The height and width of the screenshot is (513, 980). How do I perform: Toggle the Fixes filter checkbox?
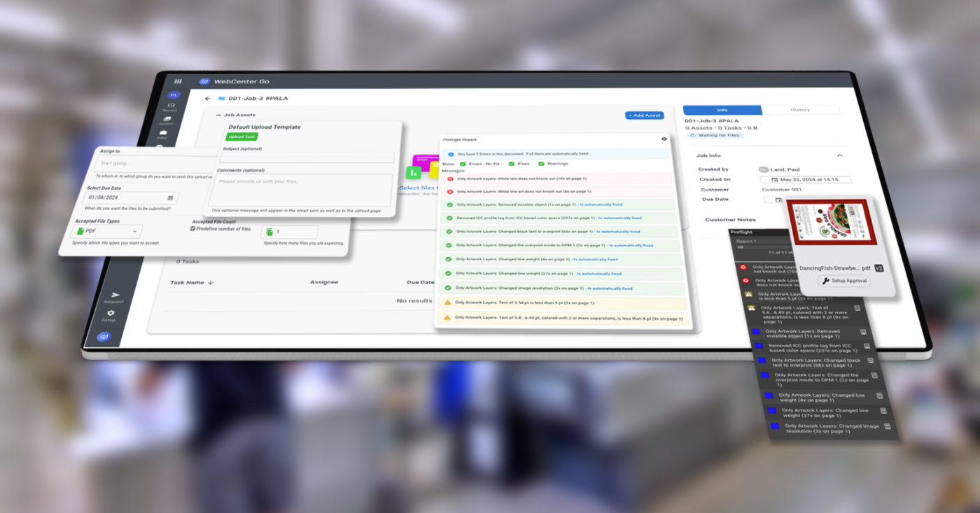coord(512,164)
